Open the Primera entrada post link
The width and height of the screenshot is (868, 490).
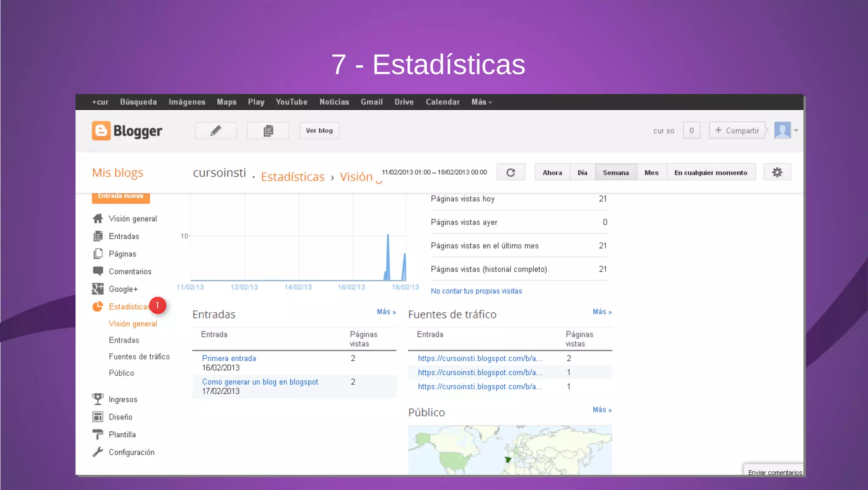tap(229, 359)
